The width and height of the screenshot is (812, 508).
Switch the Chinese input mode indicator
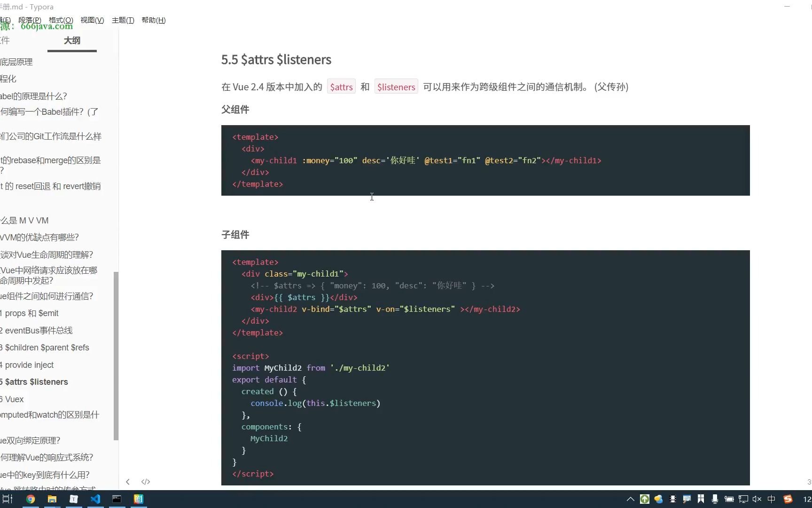click(772, 499)
